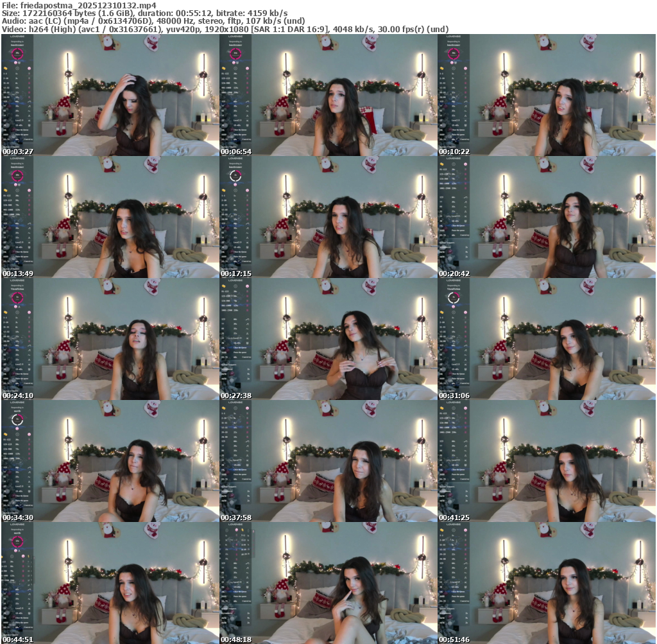
Task: Click the Video codec info line
Action: [225, 30]
